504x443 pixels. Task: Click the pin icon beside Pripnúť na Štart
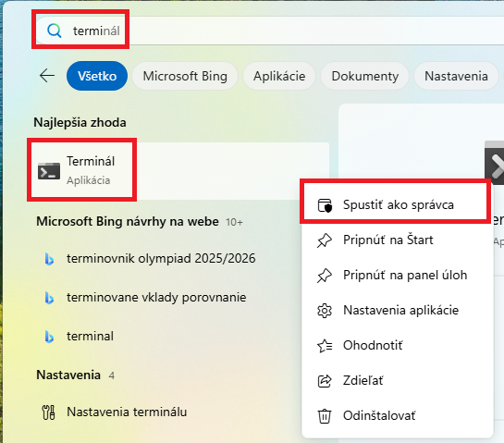click(325, 240)
